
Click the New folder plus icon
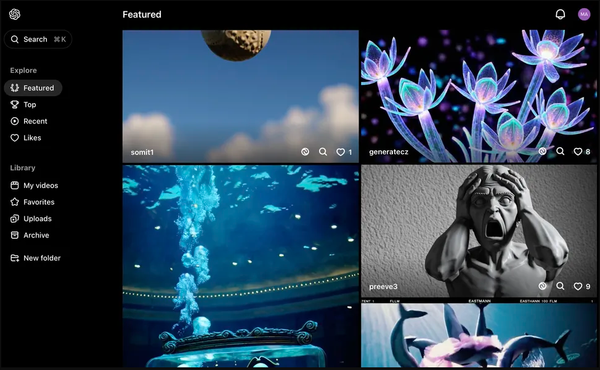coord(15,258)
